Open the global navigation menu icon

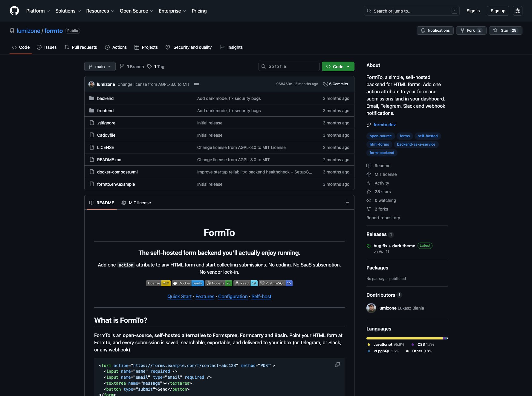tap(518, 11)
